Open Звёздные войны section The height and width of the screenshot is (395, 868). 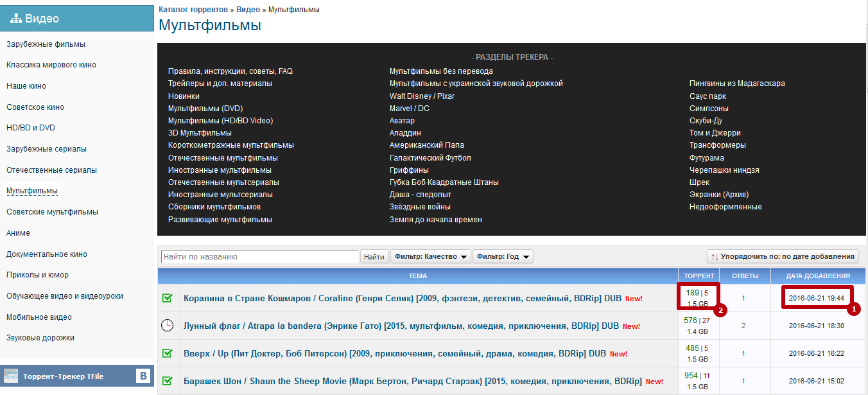[420, 207]
